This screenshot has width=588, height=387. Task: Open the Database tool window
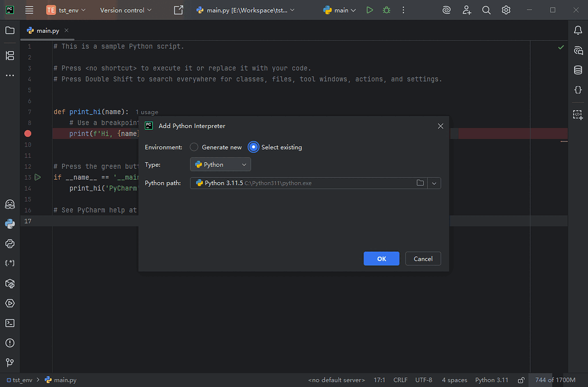(x=578, y=69)
